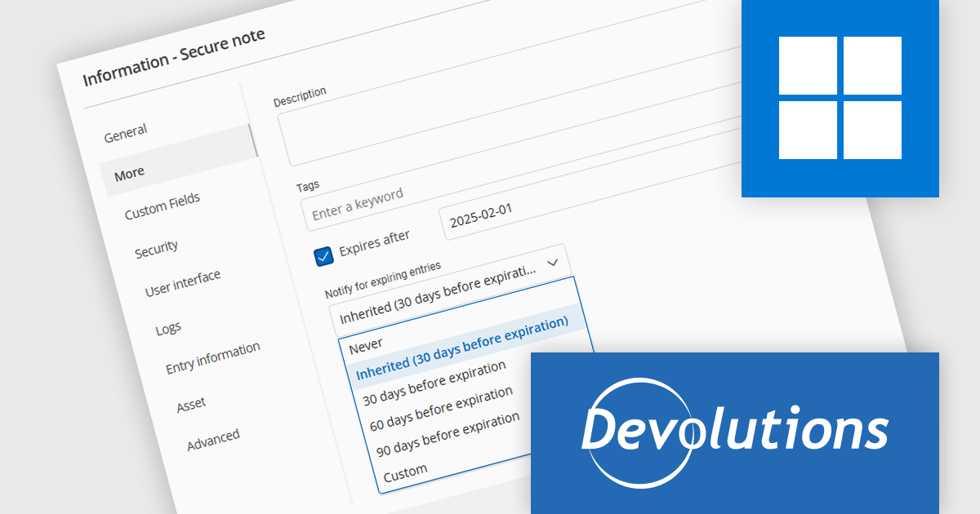Toggle the Expires after checkbox
The height and width of the screenshot is (514, 980).
pos(323,256)
